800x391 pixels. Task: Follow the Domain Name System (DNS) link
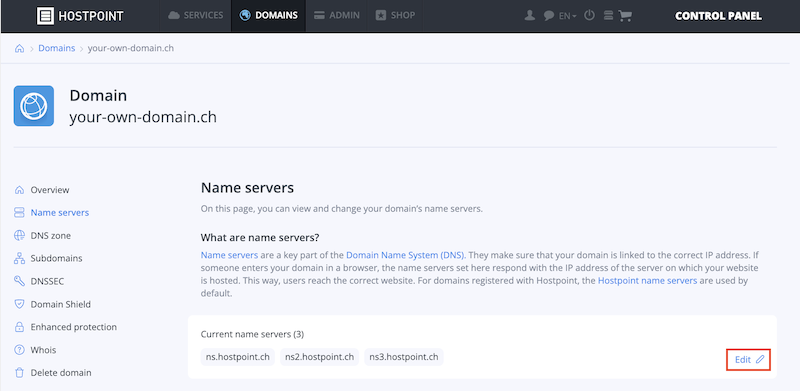(405, 254)
